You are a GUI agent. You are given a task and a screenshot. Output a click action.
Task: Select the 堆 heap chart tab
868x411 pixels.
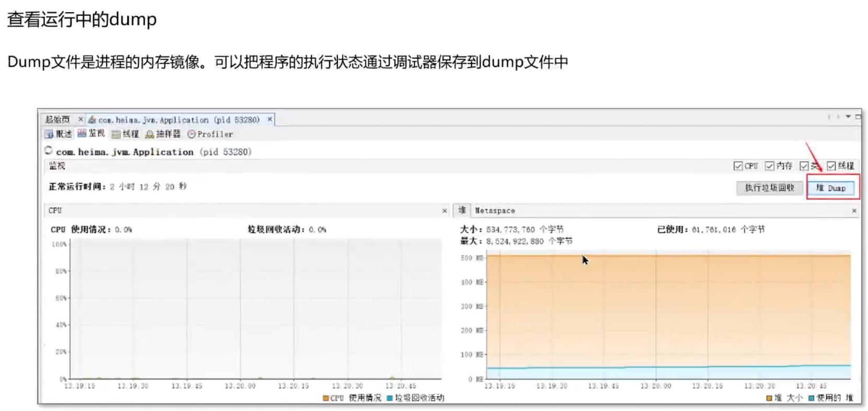(462, 210)
